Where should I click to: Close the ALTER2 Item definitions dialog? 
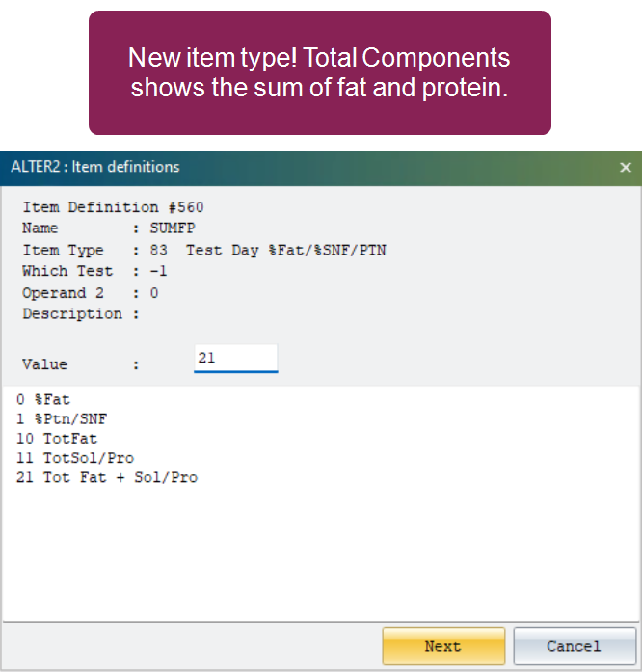point(626,167)
